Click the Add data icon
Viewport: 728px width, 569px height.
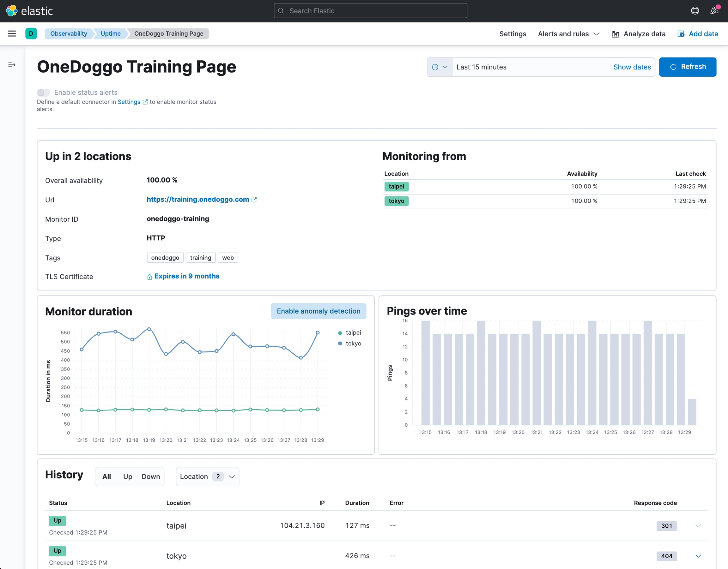(681, 34)
